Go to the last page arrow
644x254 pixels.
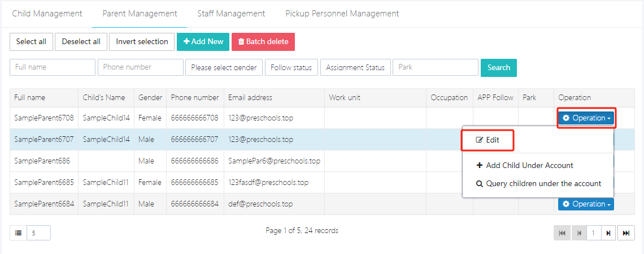click(x=625, y=233)
